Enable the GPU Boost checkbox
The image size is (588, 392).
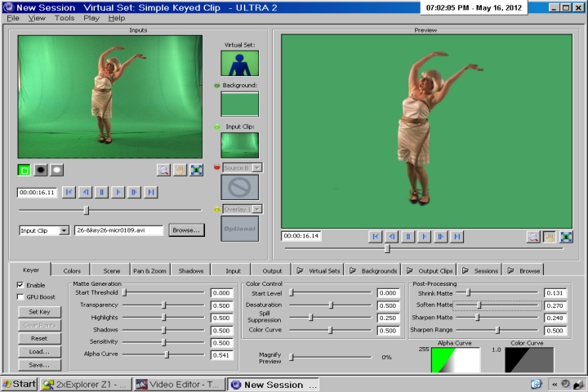(20, 297)
